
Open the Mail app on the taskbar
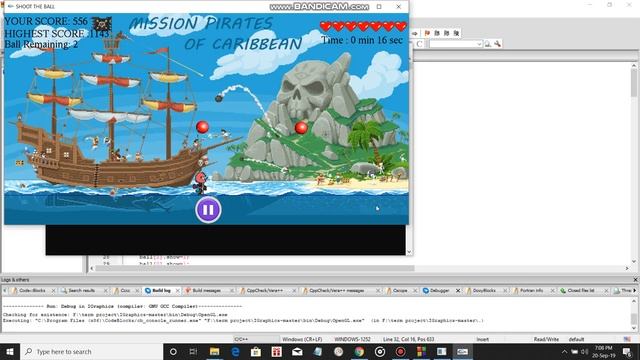pos(297,351)
